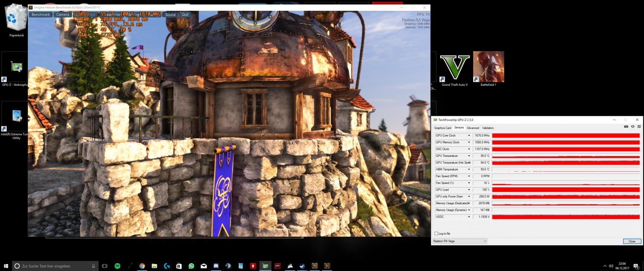Open the Mail app from the taskbar

point(204,266)
